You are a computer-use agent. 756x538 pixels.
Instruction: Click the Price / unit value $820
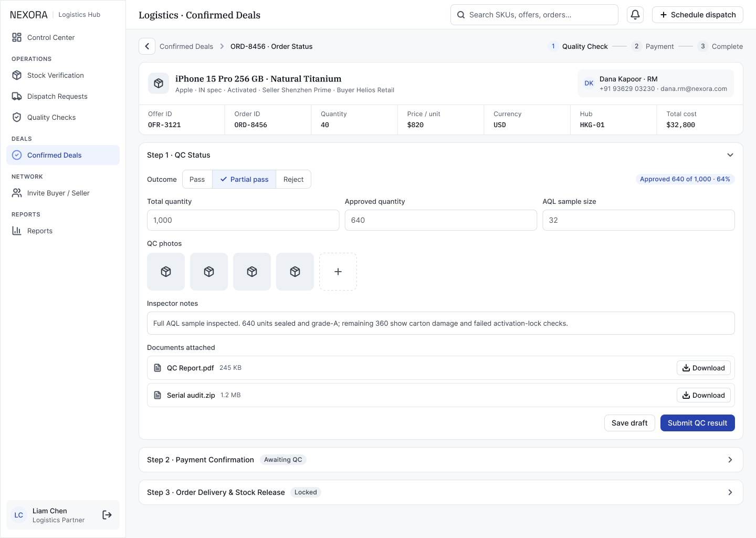pyautogui.click(x=415, y=125)
